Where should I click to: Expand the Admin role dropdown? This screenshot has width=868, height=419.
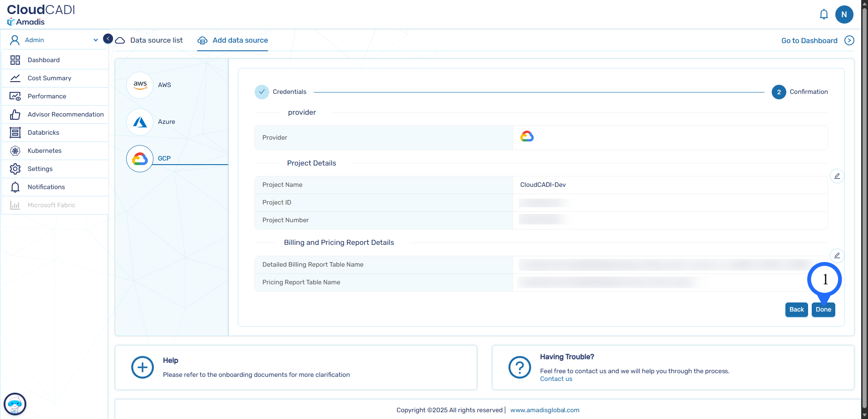[x=95, y=40]
